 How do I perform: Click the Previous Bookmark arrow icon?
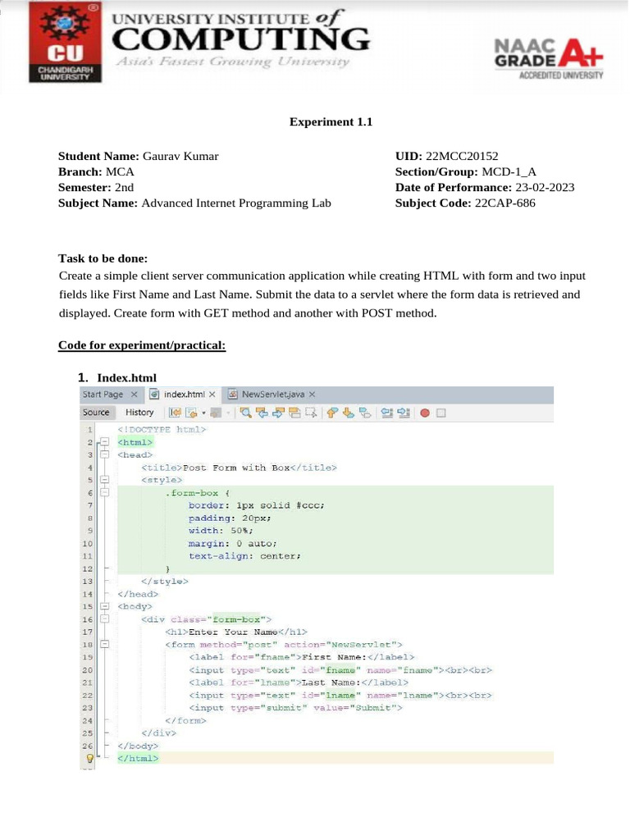point(332,413)
